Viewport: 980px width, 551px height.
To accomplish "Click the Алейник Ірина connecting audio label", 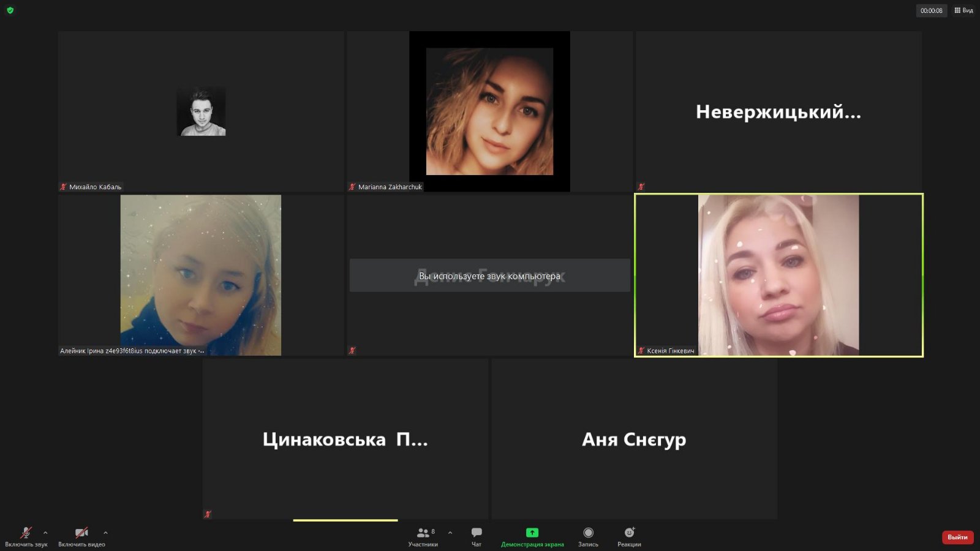I will click(132, 351).
